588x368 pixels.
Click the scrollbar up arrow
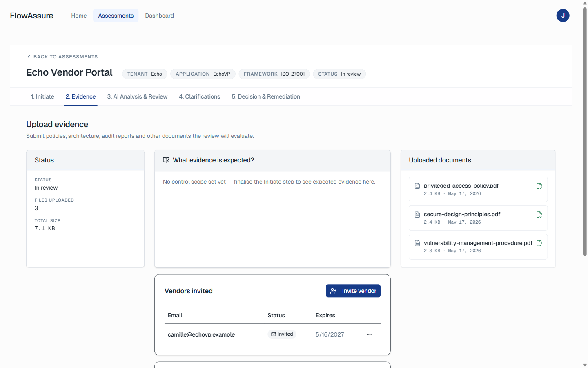point(585,3)
